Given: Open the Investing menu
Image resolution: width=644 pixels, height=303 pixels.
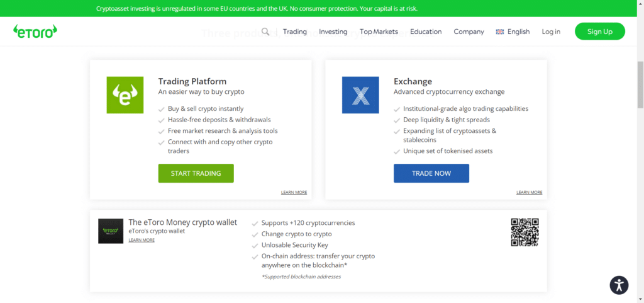Looking at the screenshot, I should (x=333, y=31).
